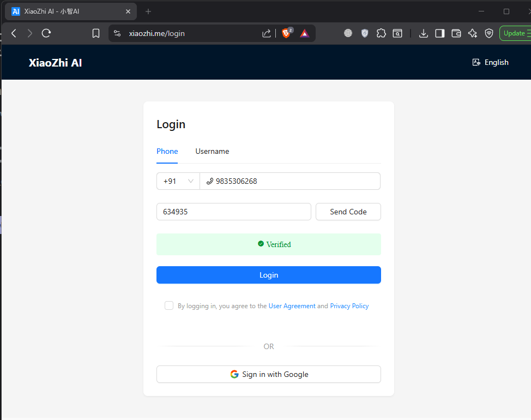Click the globe extension icon
The image size is (531, 420).
point(348,33)
